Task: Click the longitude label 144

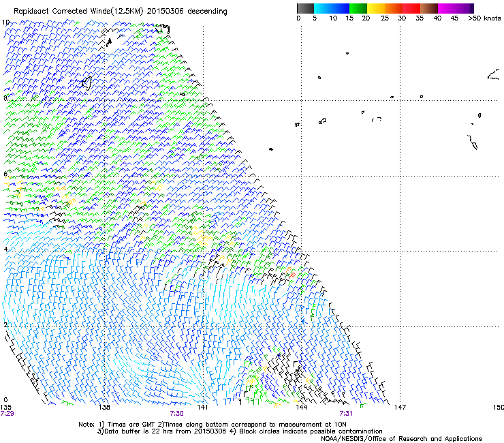Action: (301, 408)
